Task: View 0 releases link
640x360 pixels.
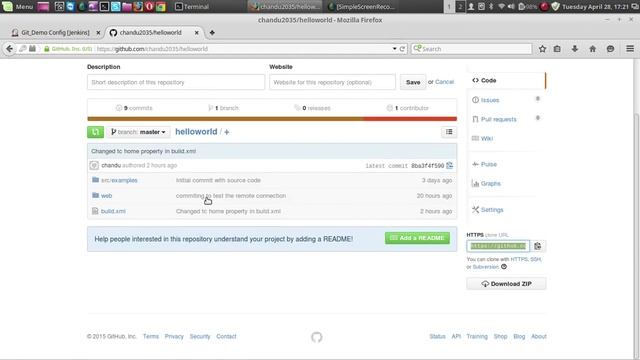Action: (312, 108)
